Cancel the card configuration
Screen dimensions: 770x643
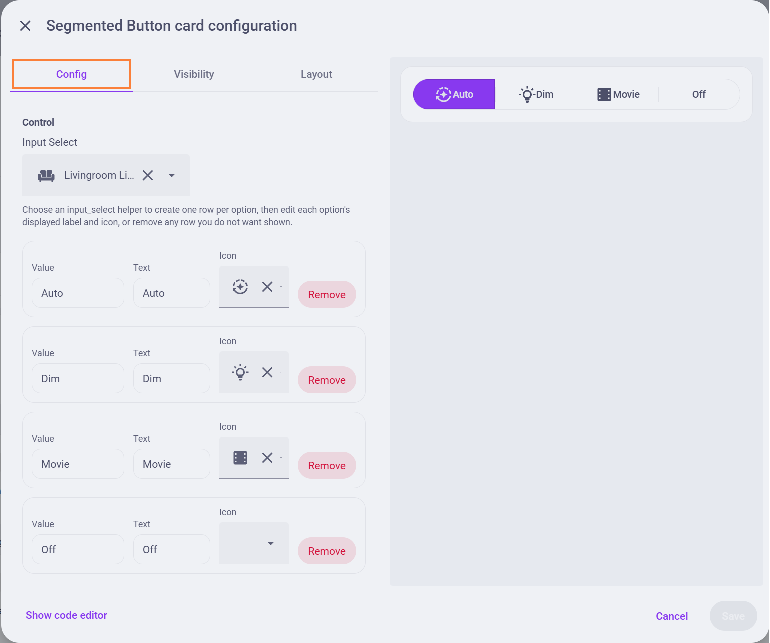coord(671,616)
